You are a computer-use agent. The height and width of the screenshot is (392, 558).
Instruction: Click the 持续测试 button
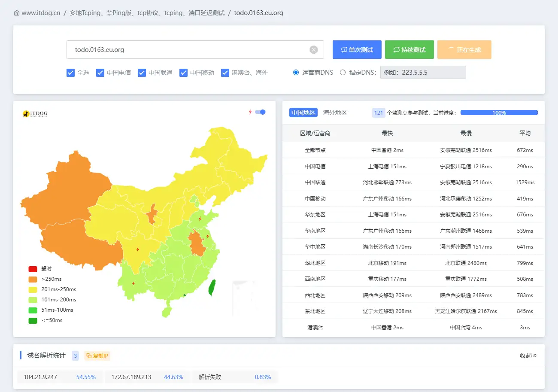pos(409,50)
